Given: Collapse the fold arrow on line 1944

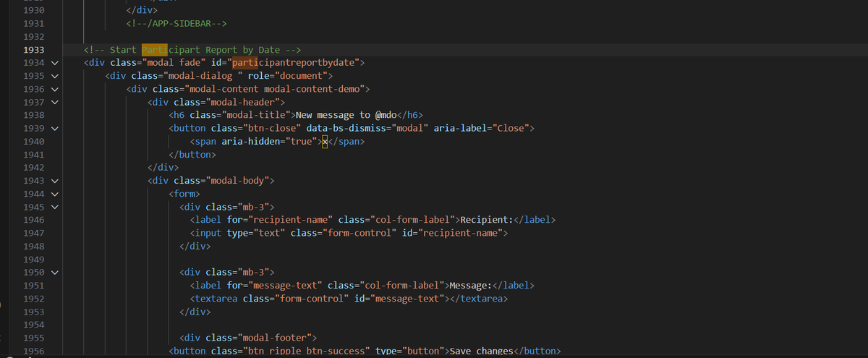Looking at the screenshot, I should click(x=54, y=194).
